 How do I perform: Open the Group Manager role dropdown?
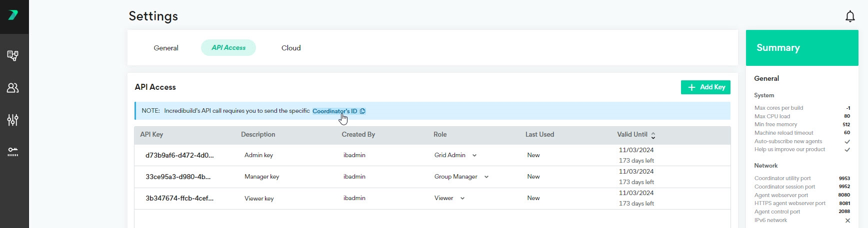[x=486, y=177]
